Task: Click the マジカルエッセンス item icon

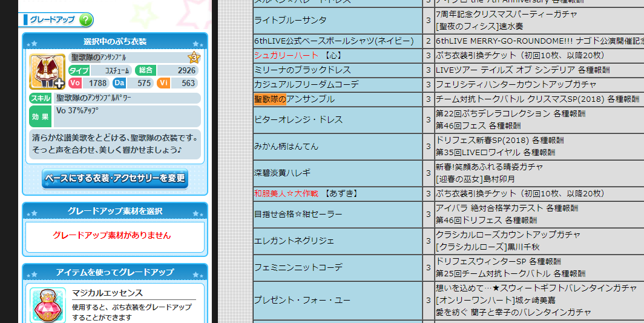Action: click(48, 305)
